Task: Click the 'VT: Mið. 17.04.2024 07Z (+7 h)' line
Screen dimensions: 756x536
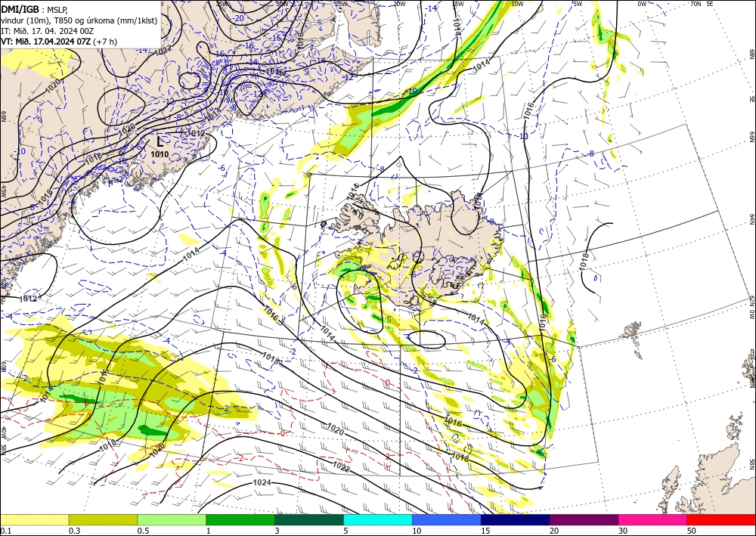Action: point(58,42)
